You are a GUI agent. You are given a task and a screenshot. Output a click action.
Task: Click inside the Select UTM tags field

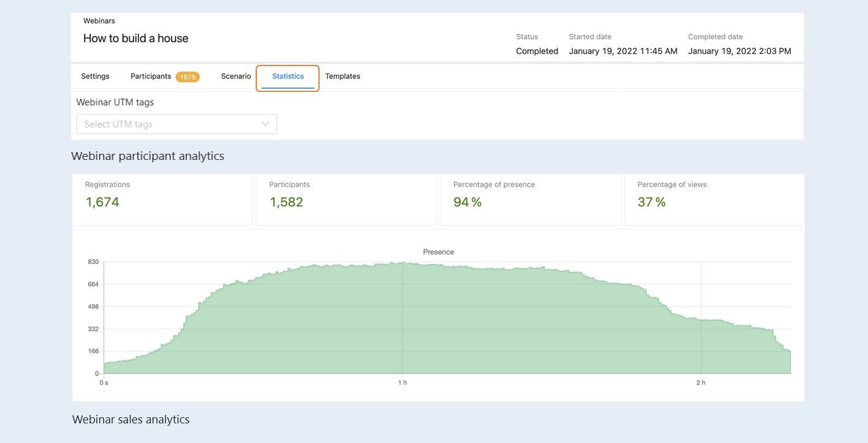tap(176, 124)
